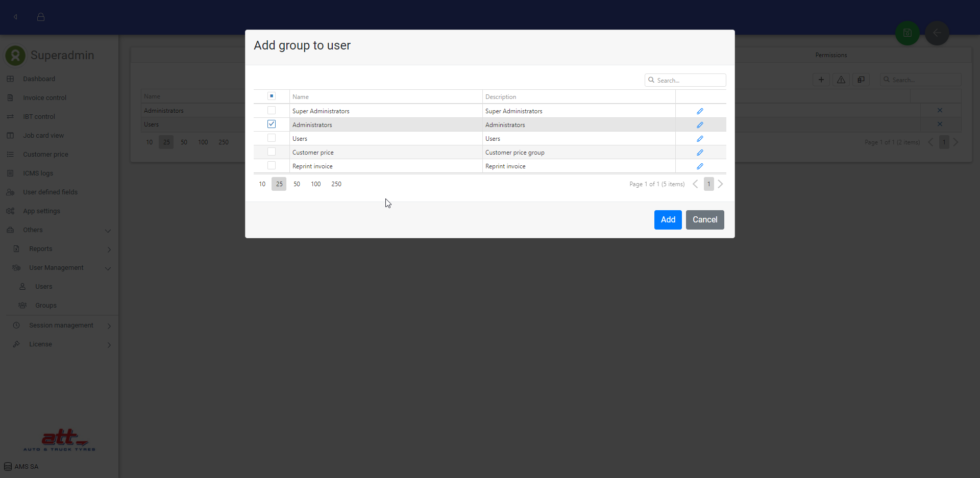Toggle the select-all checkbox in header
This screenshot has height=478, width=980.
(272, 96)
